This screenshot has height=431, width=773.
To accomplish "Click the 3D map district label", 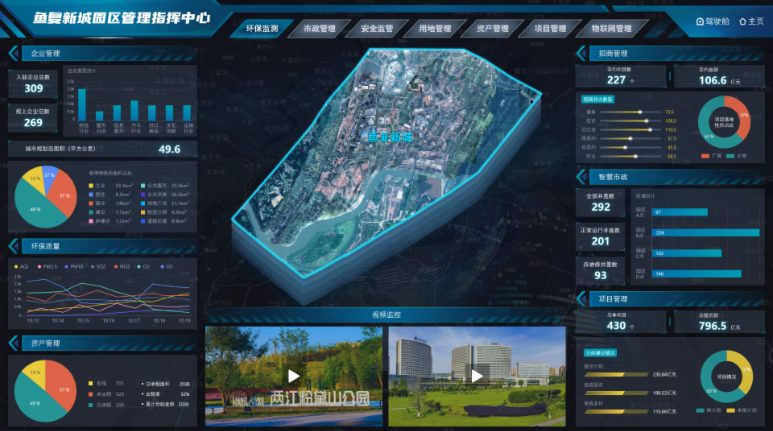I will [x=390, y=136].
